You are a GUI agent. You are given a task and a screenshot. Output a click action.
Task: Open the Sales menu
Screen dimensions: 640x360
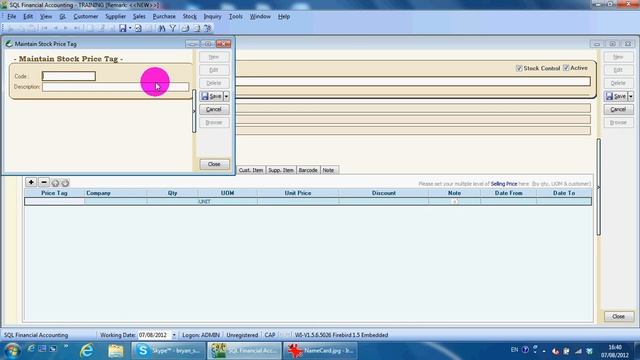[139, 16]
